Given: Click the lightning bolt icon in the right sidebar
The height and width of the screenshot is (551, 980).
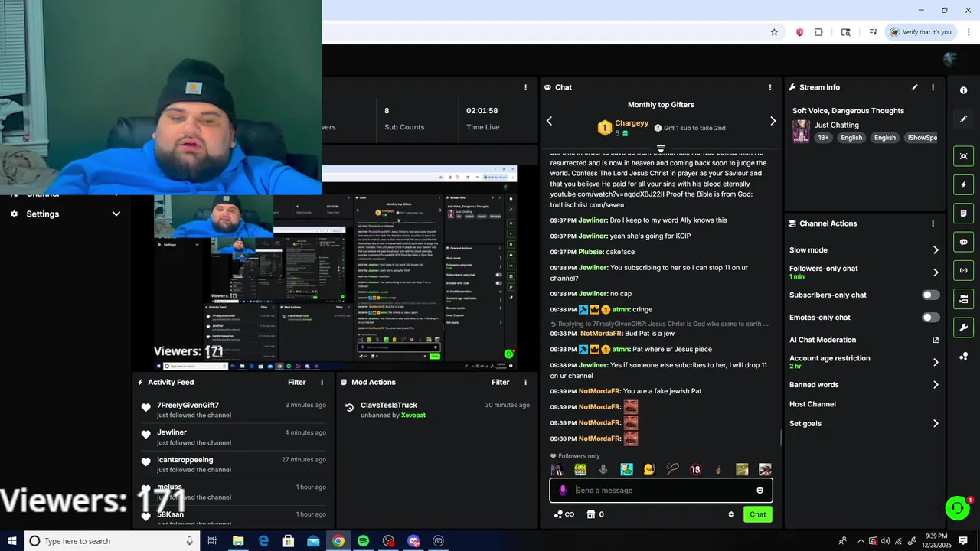Looking at the screenshot, I should click(x=963, y=184).
